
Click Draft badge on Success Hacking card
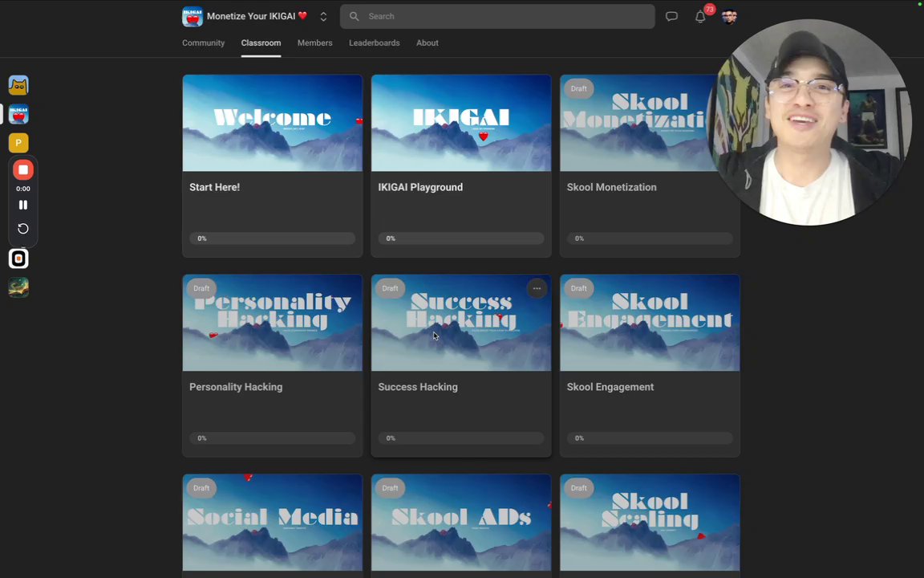point(390,288)
